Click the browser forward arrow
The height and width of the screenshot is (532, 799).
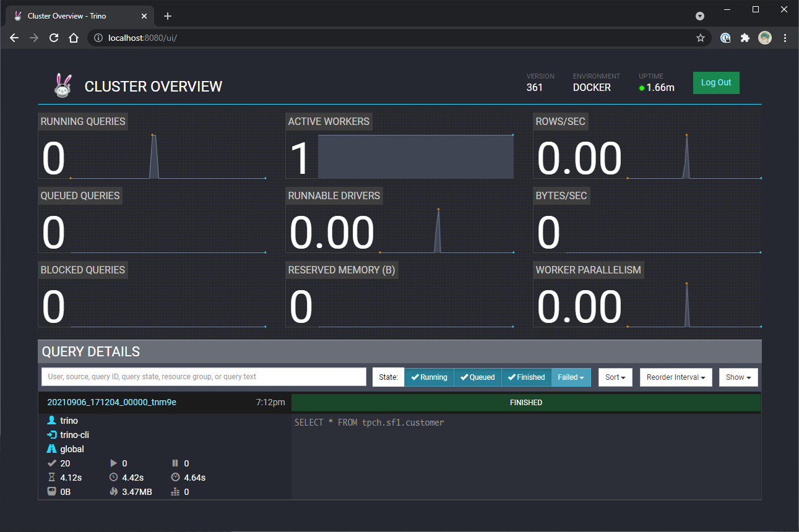tap(34, 38)
